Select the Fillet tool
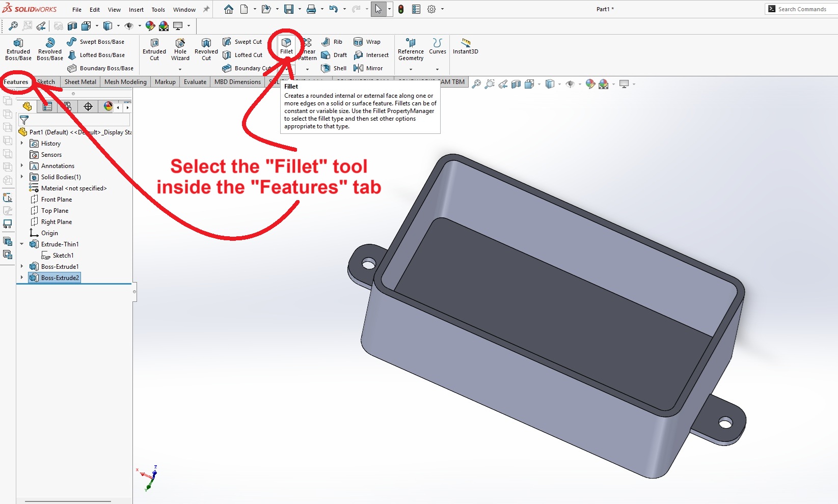Image resolution: width=838 pixels, height=504 pixels. click(x=286, y=45)
